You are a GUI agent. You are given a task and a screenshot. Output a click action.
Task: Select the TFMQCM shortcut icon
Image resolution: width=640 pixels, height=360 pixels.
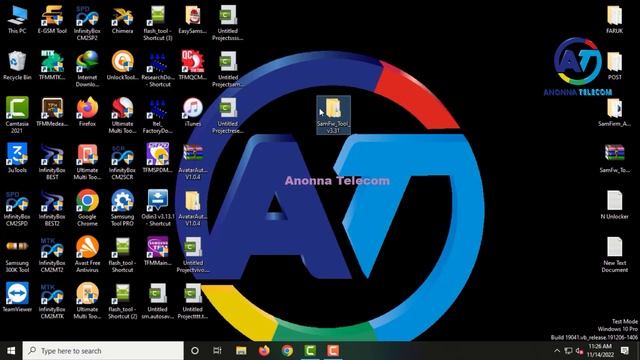tap(192, 66)
